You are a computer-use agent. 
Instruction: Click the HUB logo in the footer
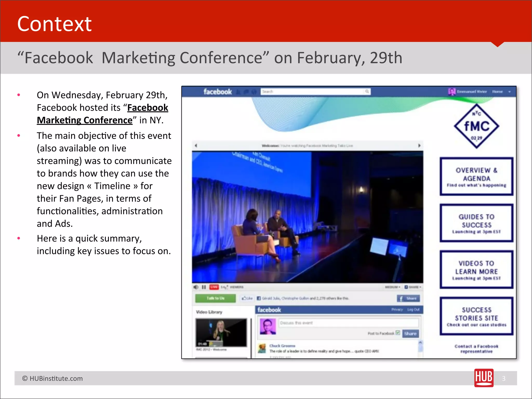point(484,378)
